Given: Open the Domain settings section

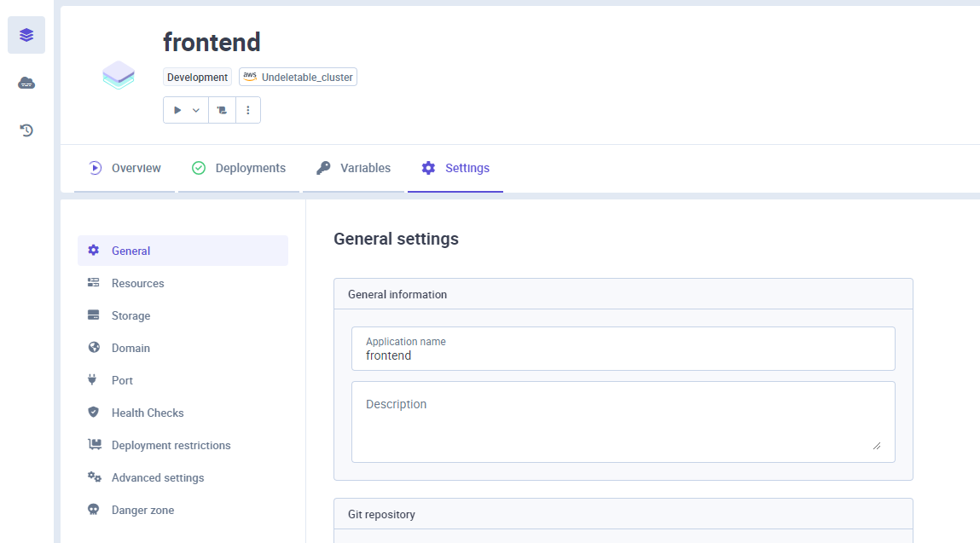Looking at the screenshot, I should 183,348.
